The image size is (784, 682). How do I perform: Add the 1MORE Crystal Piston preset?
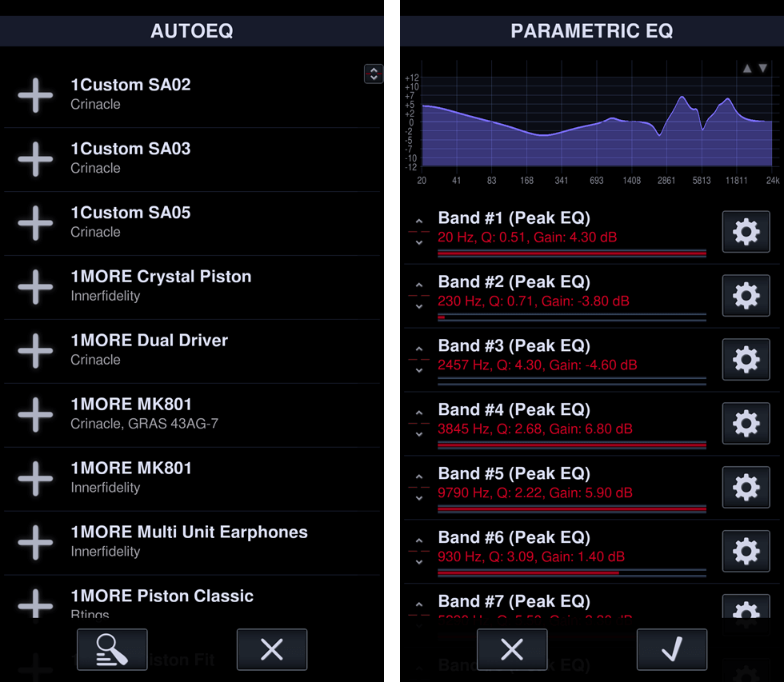(x=35, y=287)
